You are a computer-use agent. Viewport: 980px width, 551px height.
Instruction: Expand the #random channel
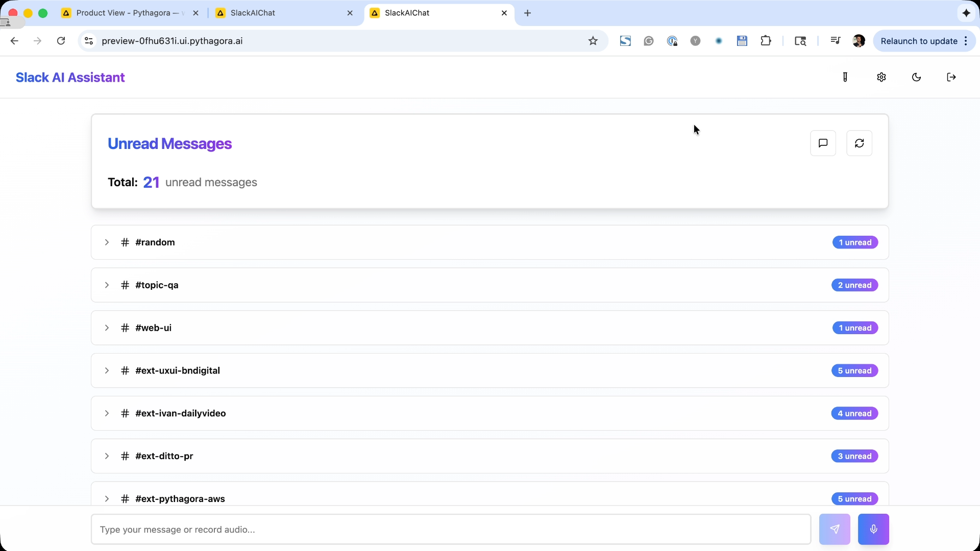107,242
